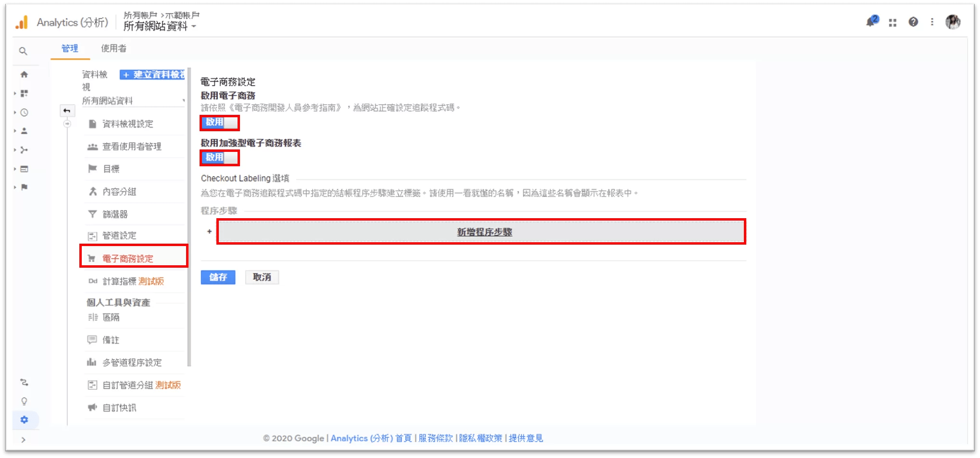This screenshot has height=458, width=980.
Task: Open Admin gear icon in sidebar
Action: [x=24, y=420]
